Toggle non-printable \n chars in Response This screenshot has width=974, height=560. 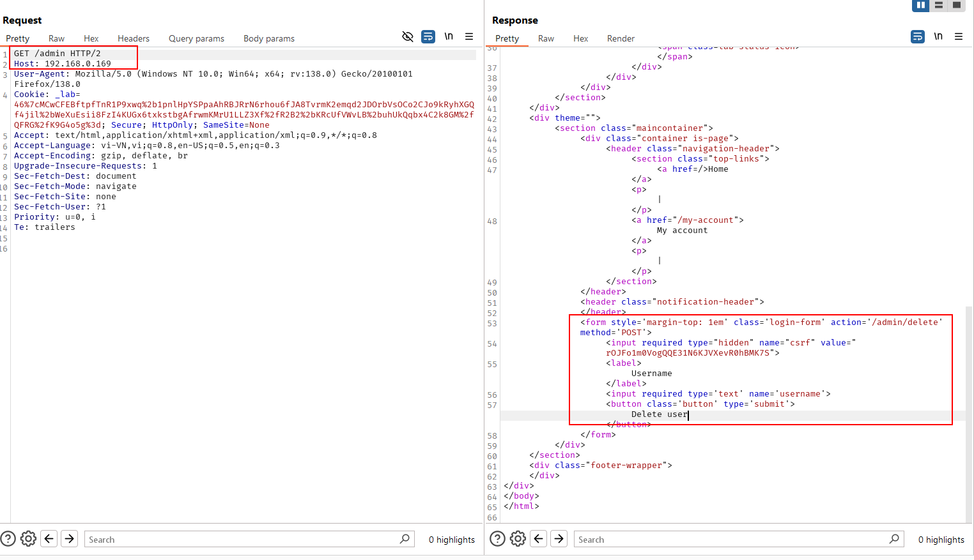[938, 36]
